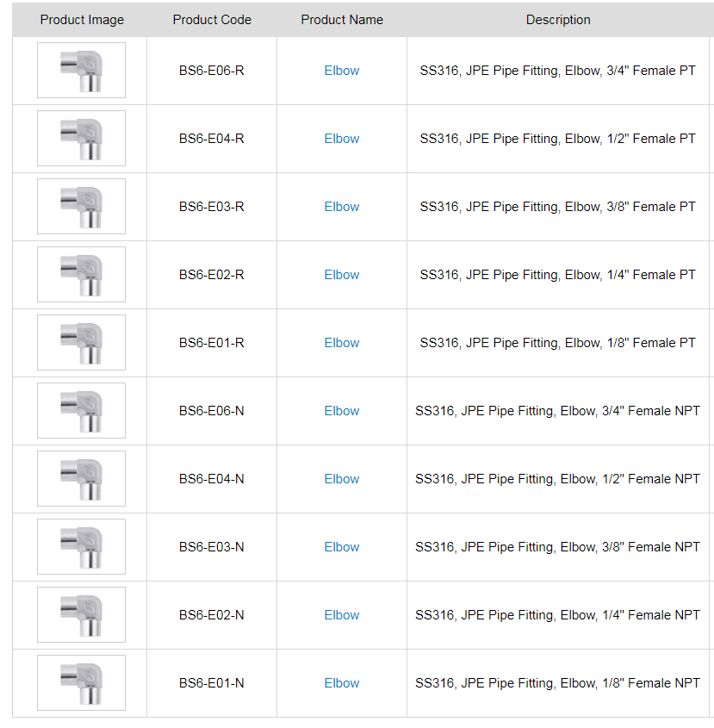Open Elbow link for 1/4" Female PT
Image resolution: width=714 pixels, height=728 pixels.
click(342, 275)
